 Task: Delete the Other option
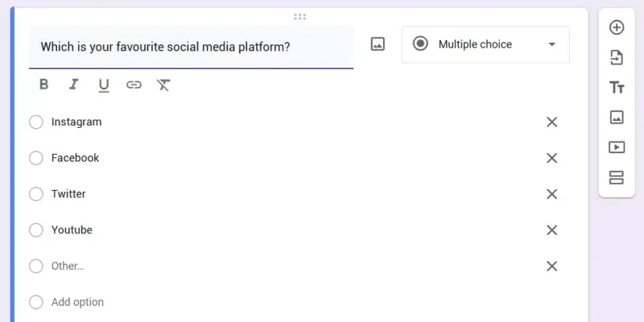(x=552, y=266)
